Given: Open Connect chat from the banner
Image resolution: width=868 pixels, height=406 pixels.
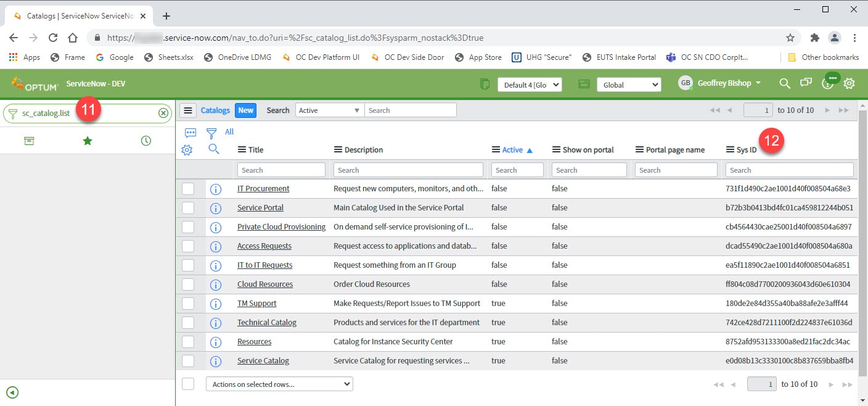Looking at the screenshot, I should tap(806, 83).
